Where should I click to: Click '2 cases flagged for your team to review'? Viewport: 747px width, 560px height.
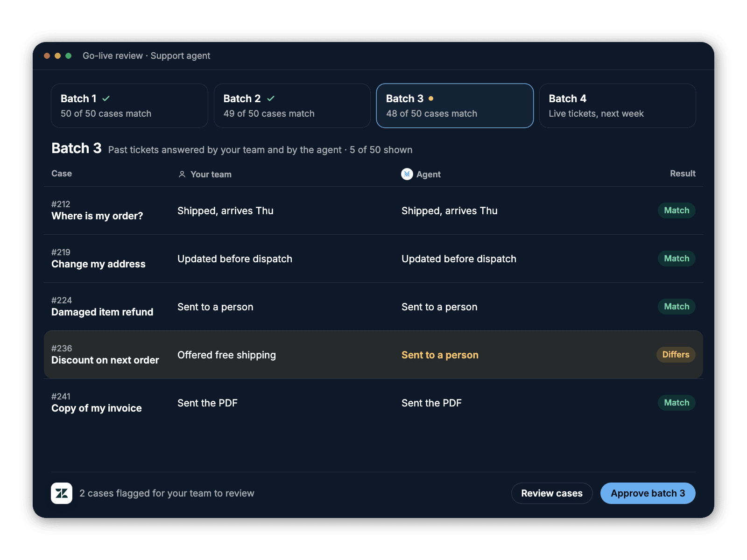(167, 493)
